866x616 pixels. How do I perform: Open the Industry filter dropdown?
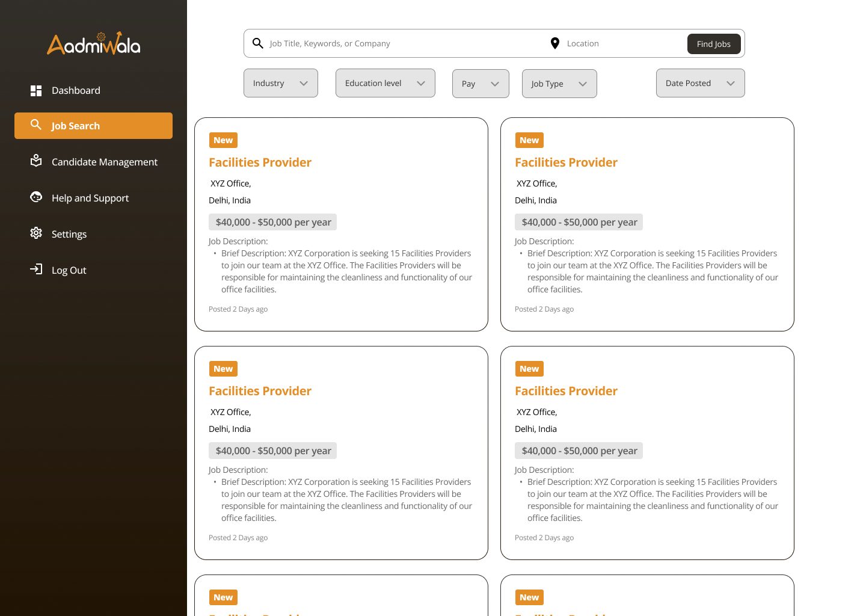(281, 83)
